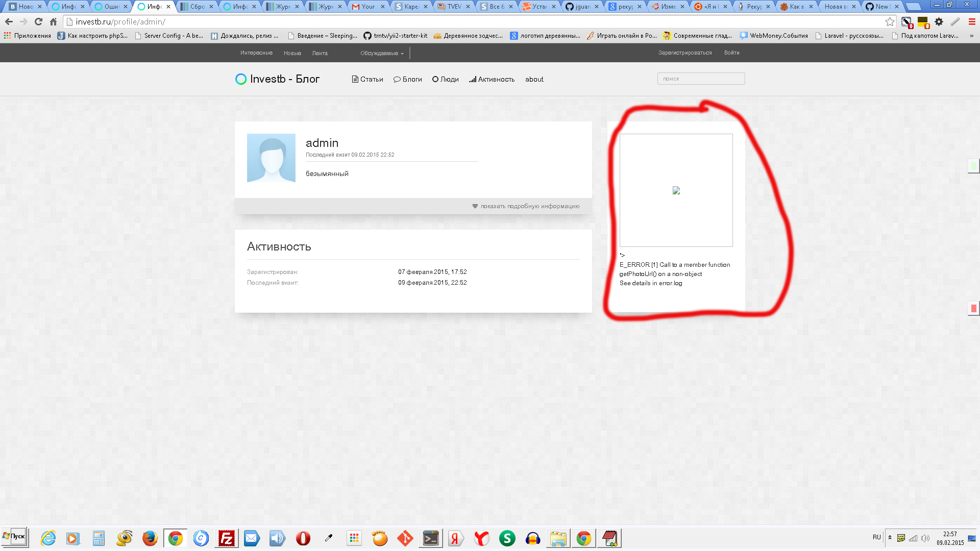Image resolution: width=980 pixels, height=551 pixels.
Task: Click the gear extension icon in toolbar
Action: click(939, 22)
